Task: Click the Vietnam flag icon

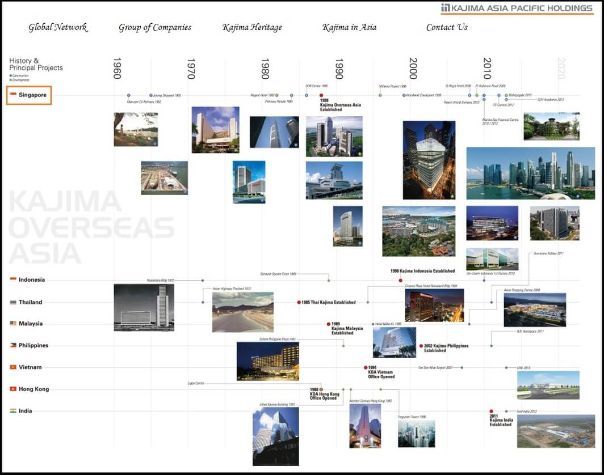Action: coord(13,367)
